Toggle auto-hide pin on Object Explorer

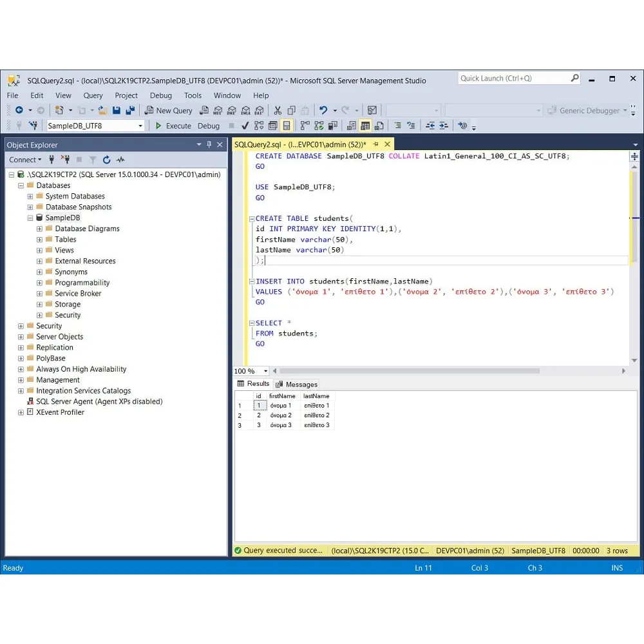coord(209,144)
